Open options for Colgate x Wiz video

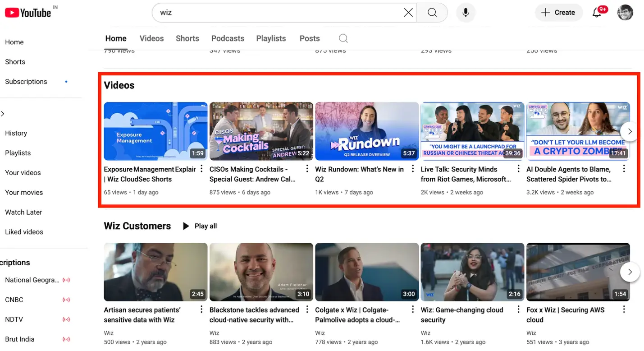point(413,310)
